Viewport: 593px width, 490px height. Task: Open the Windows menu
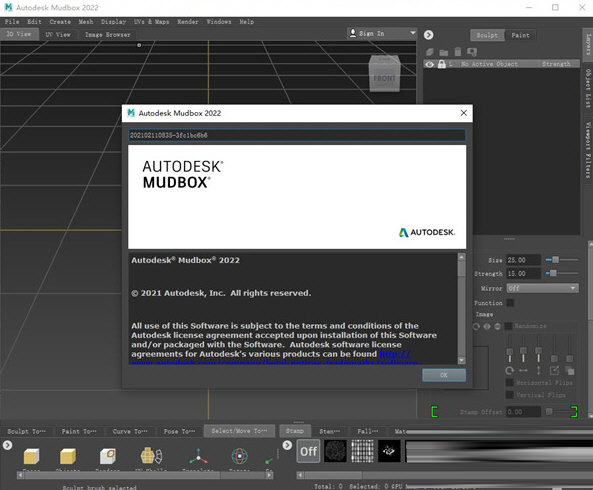219,22
